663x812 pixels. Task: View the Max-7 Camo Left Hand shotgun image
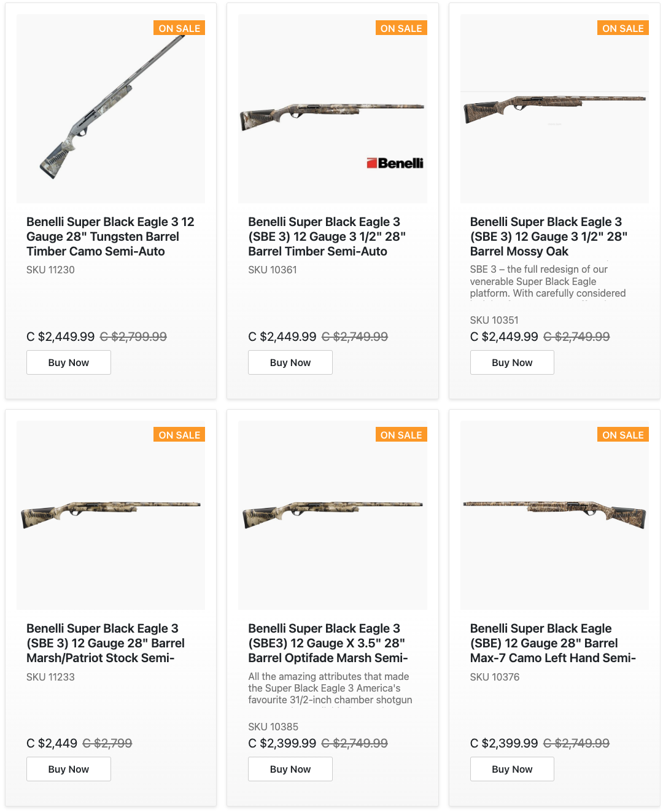pos(554,515)
